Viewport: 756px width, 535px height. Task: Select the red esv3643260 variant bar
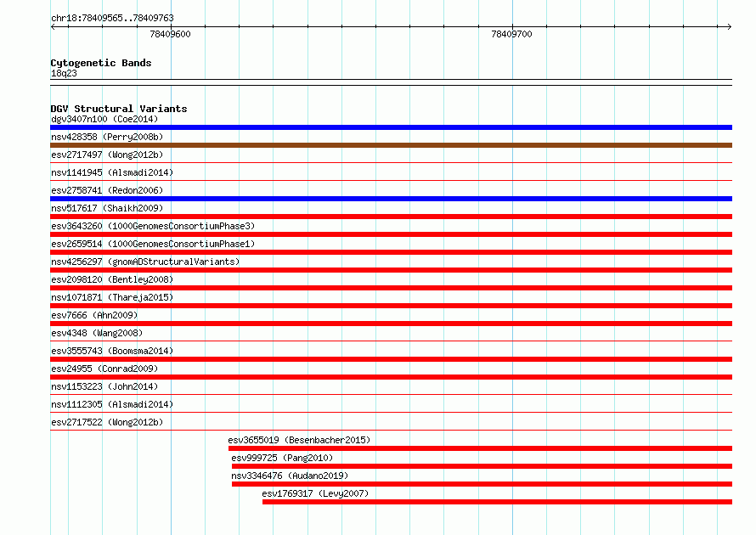[391, 234]
